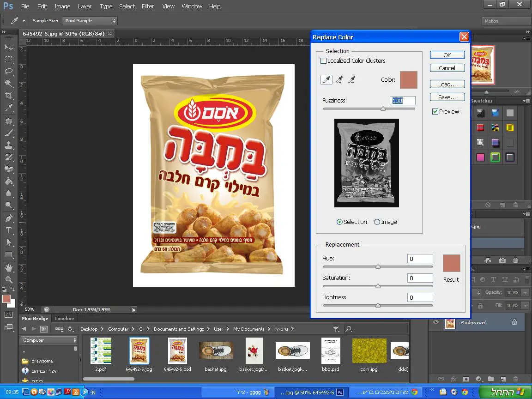Screen dimensions: 532x399
Task: Select the Horizontal Type tool
Action: [x=9, y=230]
